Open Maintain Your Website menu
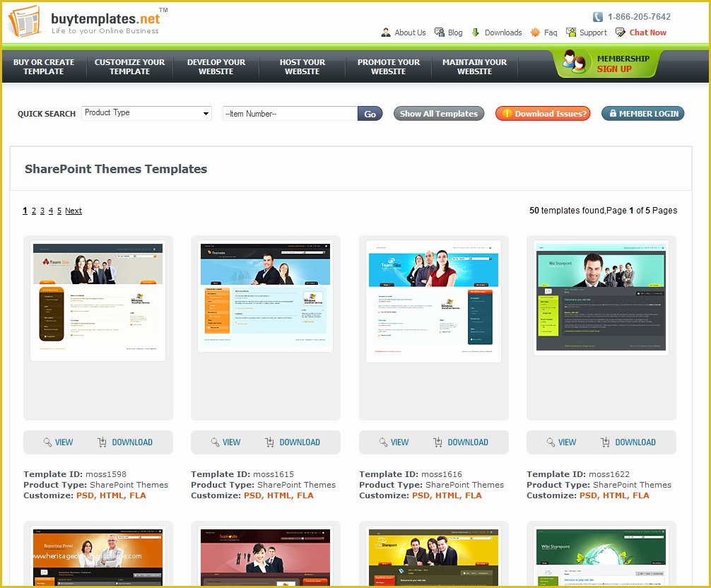Screen dimensions: 711x588 (475, 66)
